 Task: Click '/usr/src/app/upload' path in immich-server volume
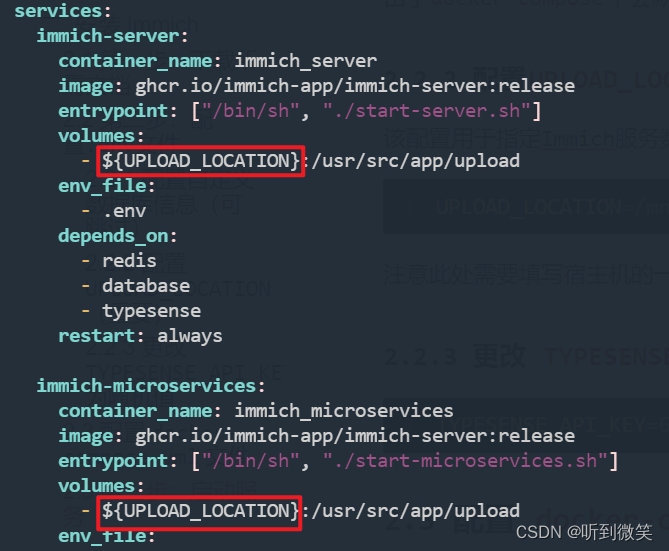(416, 161)
